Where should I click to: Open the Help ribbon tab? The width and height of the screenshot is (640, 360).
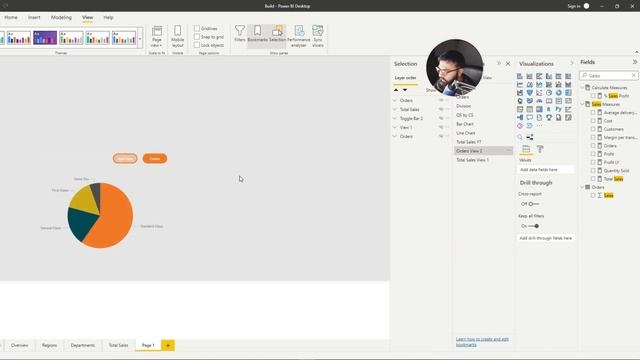point(108,18)
